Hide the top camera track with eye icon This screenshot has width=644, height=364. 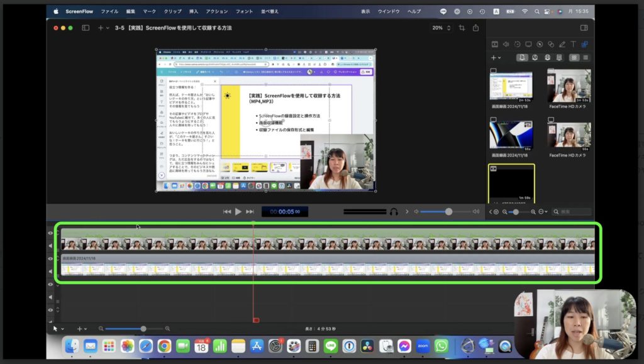pyautogui.click(x=51, y=233)
